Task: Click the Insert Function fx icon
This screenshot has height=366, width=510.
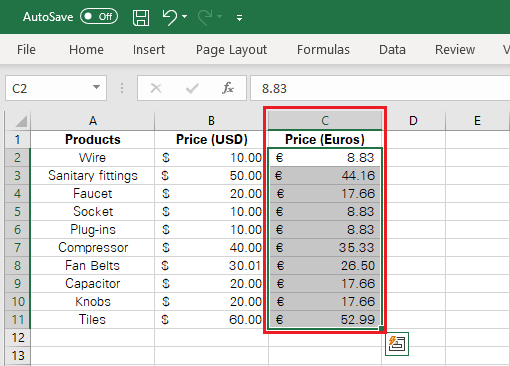Action: (228, 88)
